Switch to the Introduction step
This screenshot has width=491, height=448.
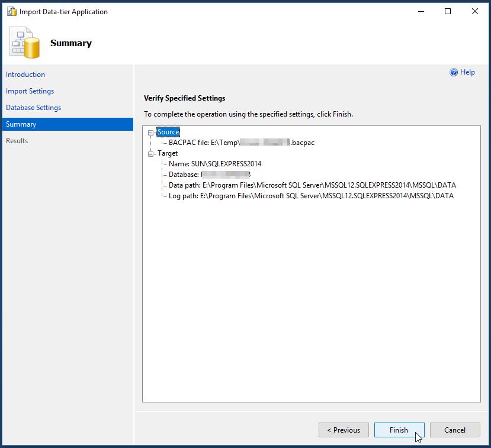[x=25, y=75]
